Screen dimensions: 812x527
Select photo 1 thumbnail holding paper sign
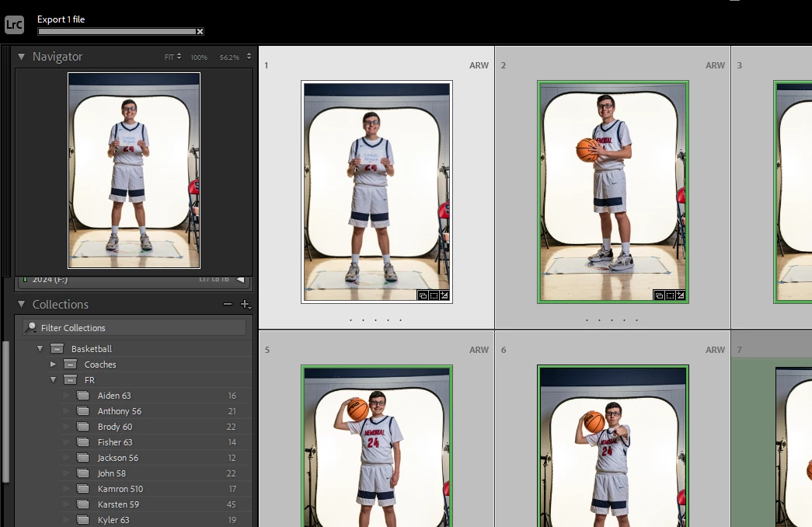point(377,192)
